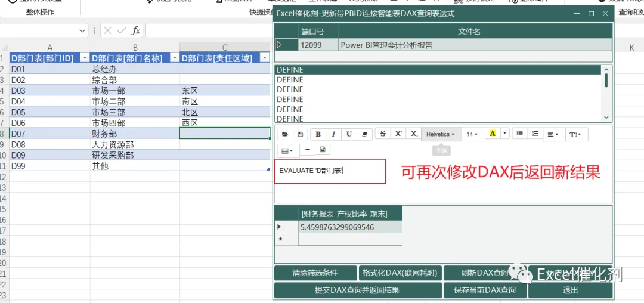Select Excel cell 人力资源部

[x=135, y=144]
